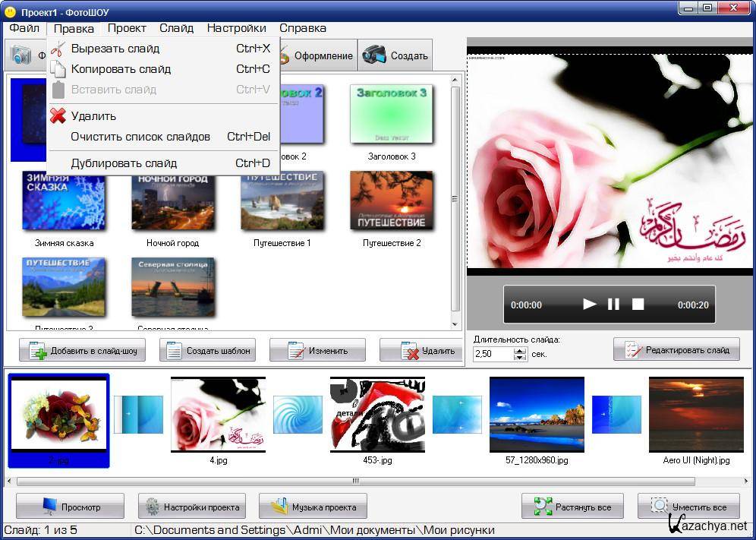Switch to the 'Оформление' tab

click(x=317, y=55)
